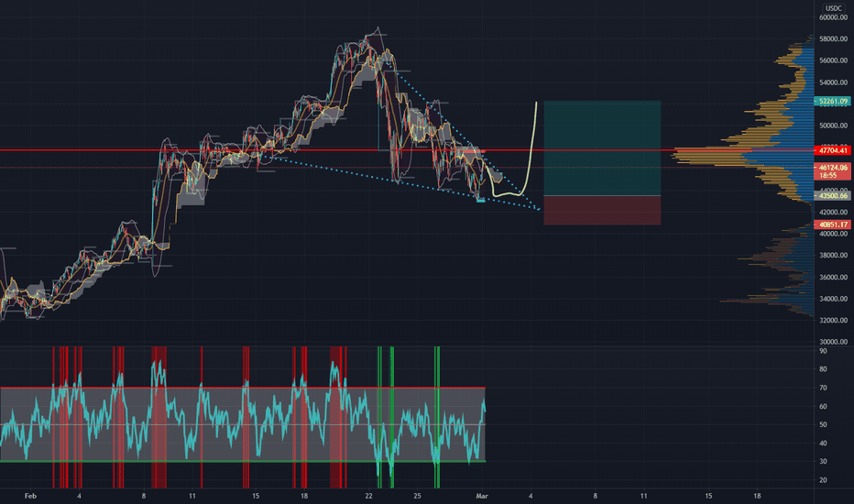This screenshot has height=504, width=854.
Task: Click the 60000.00 price axis value
Action: [x=833, y=17]
